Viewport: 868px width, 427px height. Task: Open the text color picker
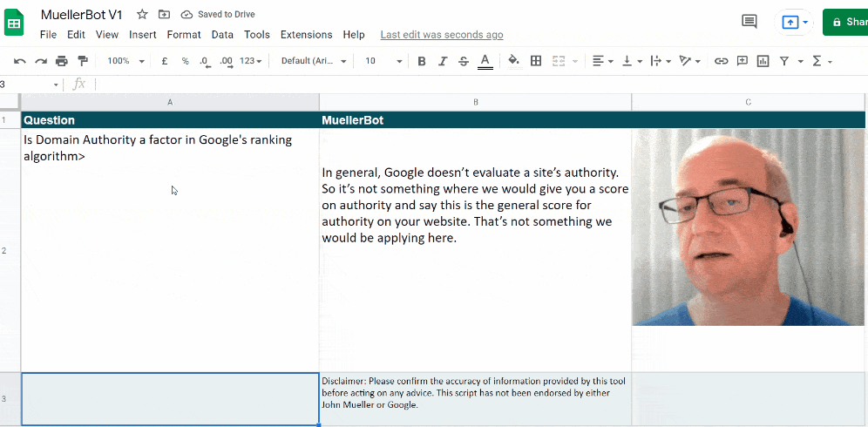point(485,62)
